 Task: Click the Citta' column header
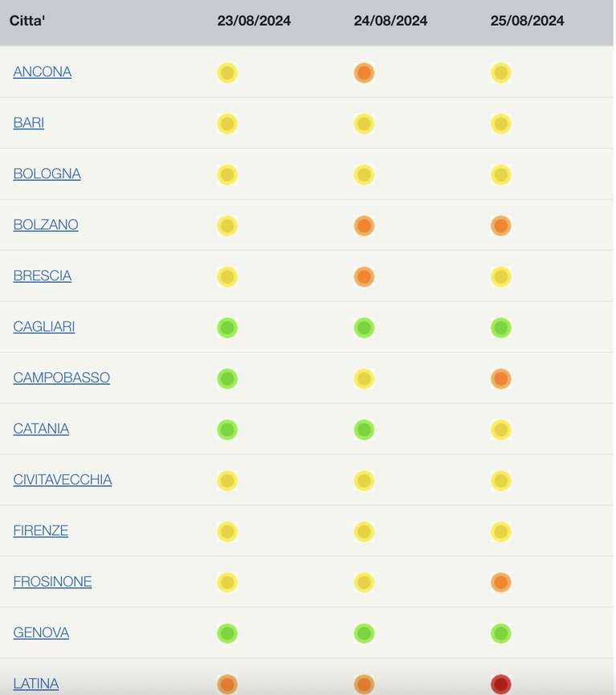click(x=27, y=21)
